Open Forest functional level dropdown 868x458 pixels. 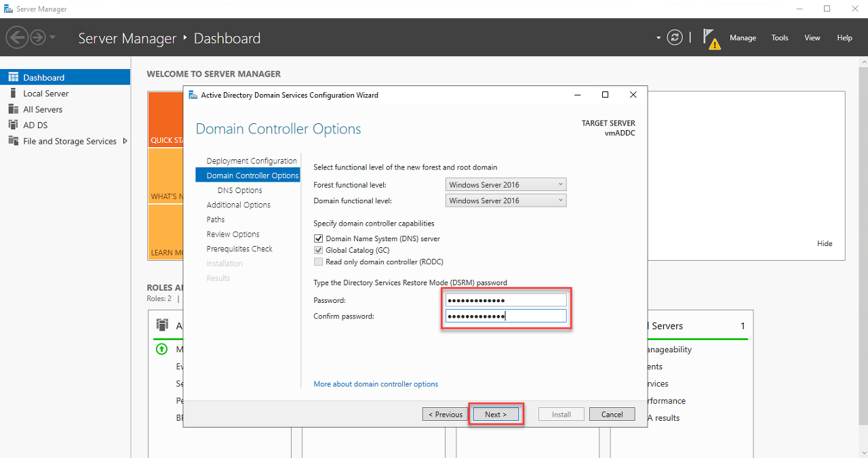(x=506, y=184)
